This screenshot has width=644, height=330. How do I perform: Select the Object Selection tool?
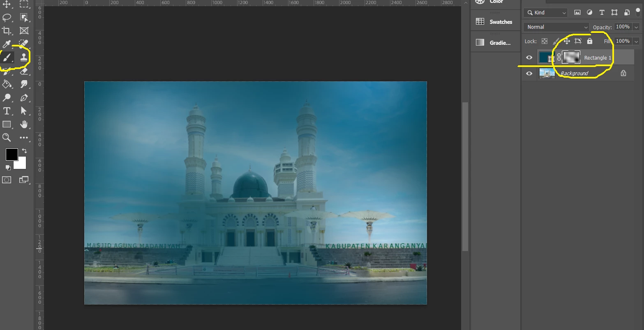coord(24,18)
